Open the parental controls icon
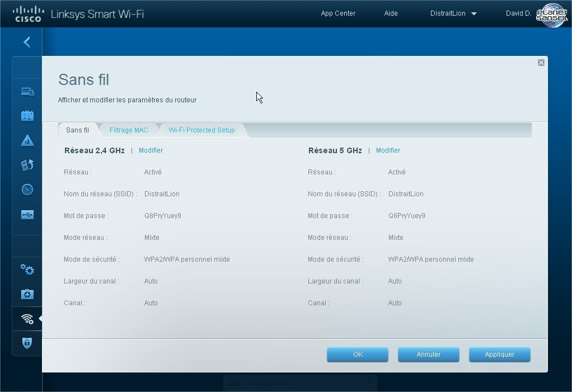 pyautogui.click(x=27, y=140)
